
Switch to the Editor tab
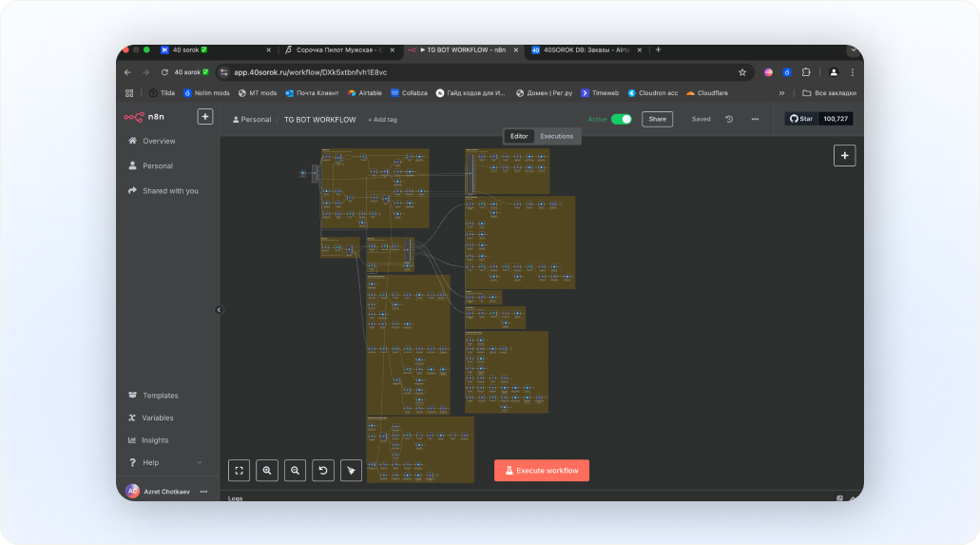tap(519, 136)
